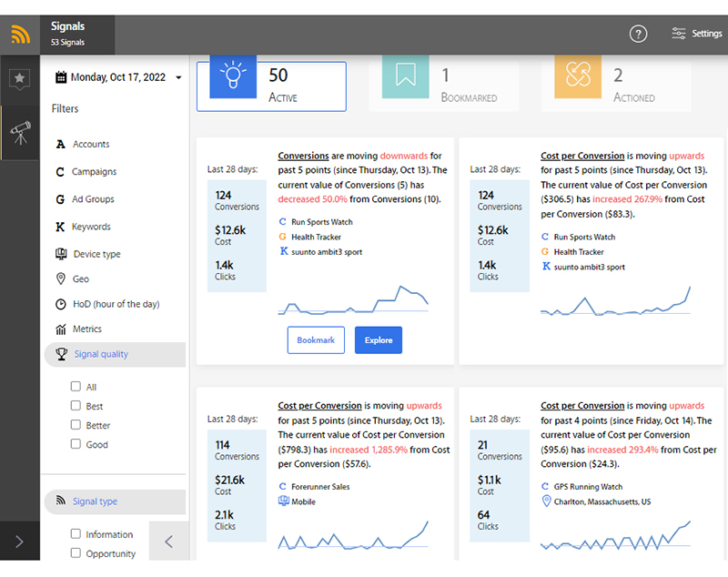
Task: Open the Monday, Oct 17, 2022 date dropdown
Action: click(x=118, y=77)
